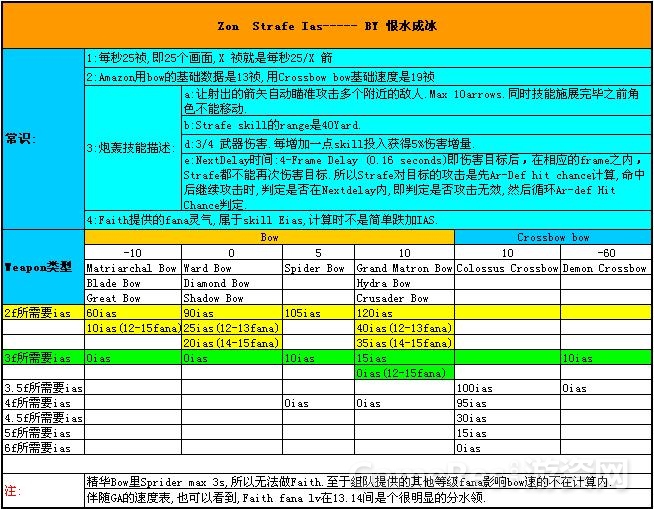Image resolution: width=654 pixels, height=509 pixels.
Task: Select the 'Great Bow' cell
Action: pos(133,298)
